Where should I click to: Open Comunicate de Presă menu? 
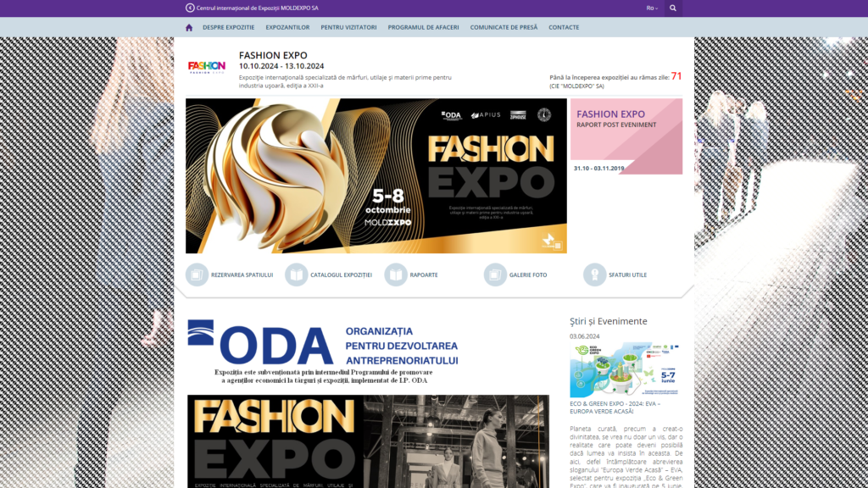[504, 27]
